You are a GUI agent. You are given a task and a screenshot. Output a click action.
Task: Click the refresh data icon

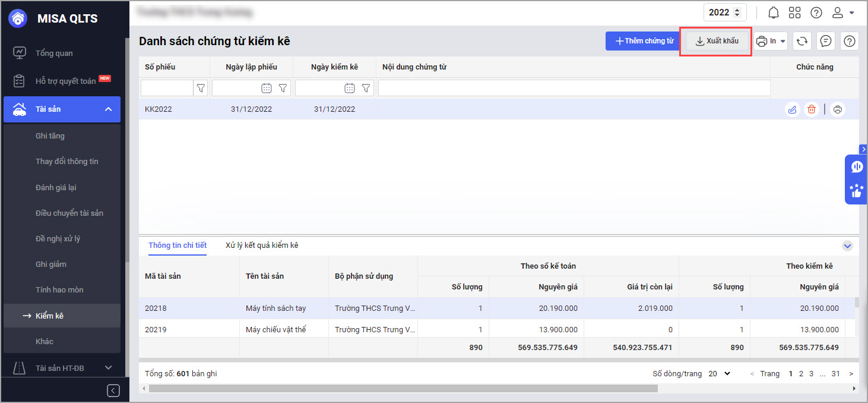[x=802, y=41]
